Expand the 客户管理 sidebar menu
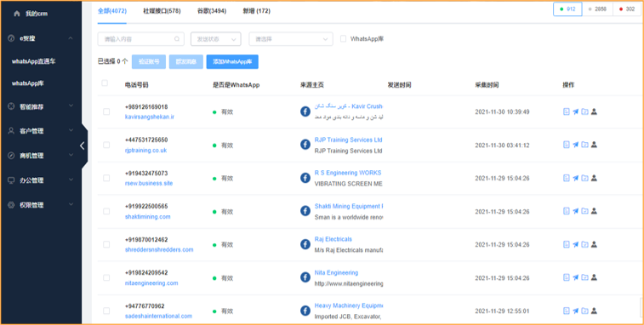Image resolution: width=644 pixels, height=325 pixels. click(x=71, y=131)
